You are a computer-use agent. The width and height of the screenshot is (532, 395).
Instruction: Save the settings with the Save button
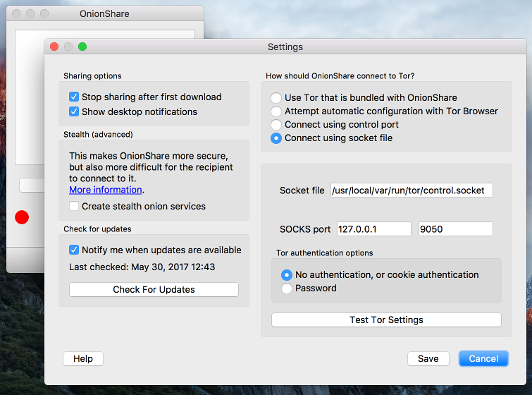(428, 358)
